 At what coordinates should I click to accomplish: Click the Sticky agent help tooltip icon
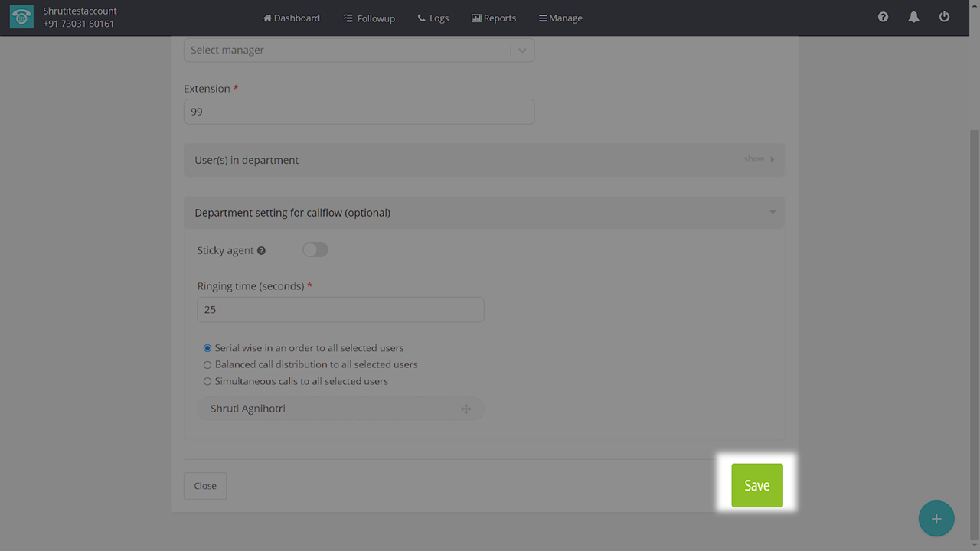261,251
